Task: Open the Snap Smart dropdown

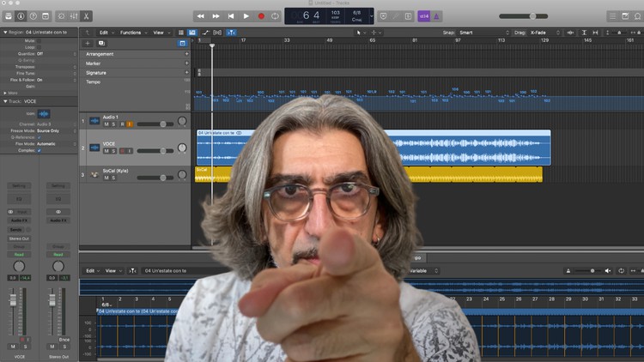Action: tap(483, 33)
